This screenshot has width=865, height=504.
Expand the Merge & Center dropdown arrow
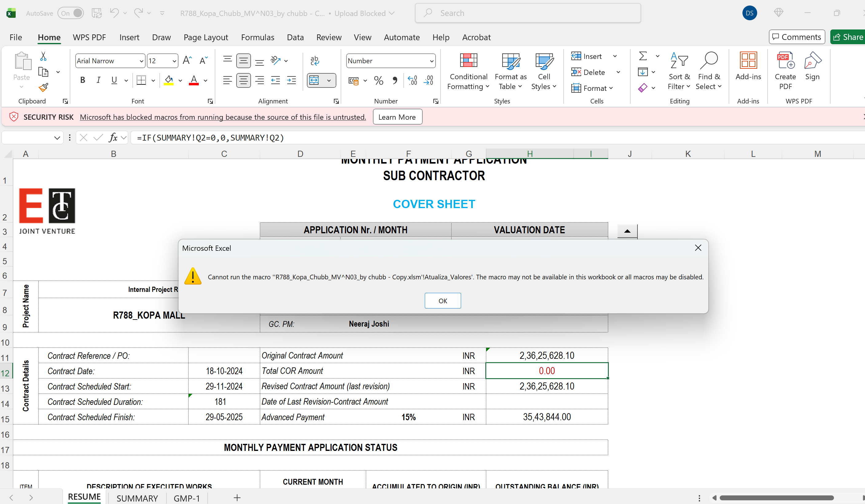[x=329, y=80]
